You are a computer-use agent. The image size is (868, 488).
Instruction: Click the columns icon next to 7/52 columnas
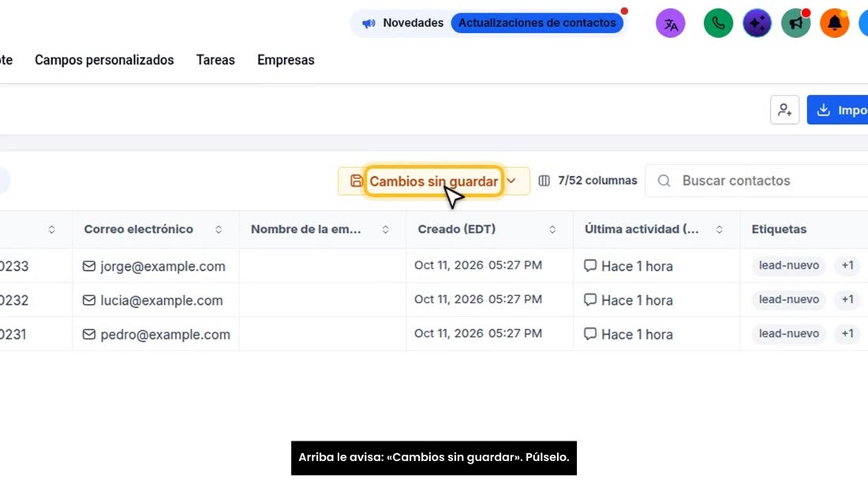(x=544, y=181)
